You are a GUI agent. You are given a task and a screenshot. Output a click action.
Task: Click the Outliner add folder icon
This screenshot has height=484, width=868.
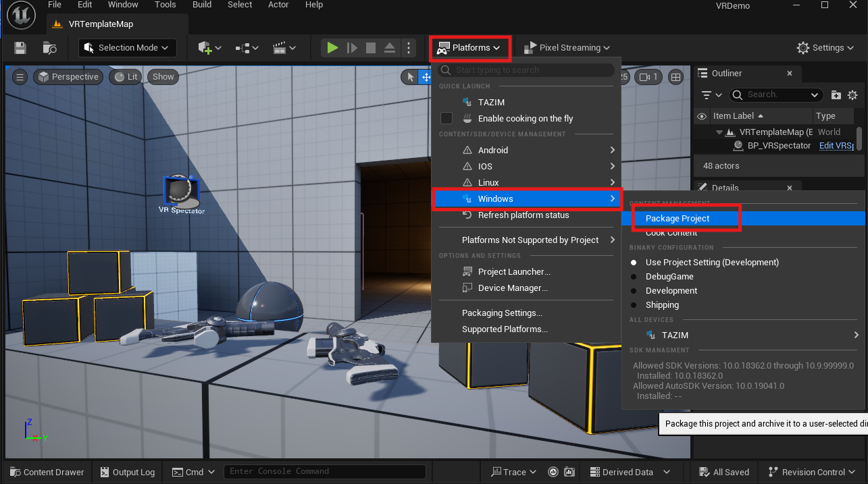pos(836,95)
